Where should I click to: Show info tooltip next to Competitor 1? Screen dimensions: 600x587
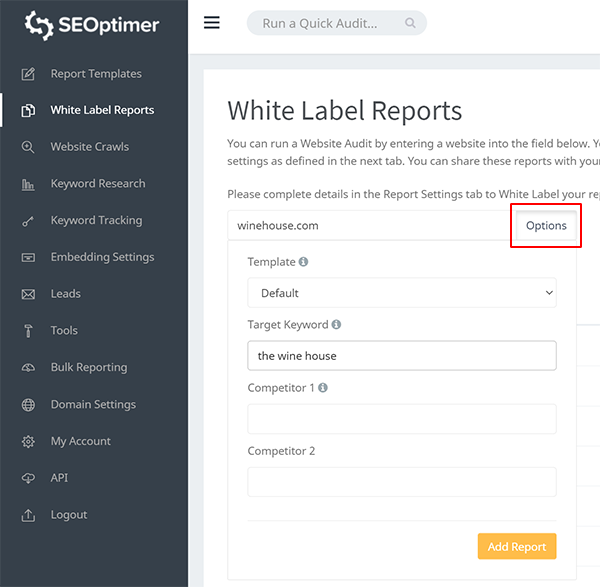tap(323, 388)
